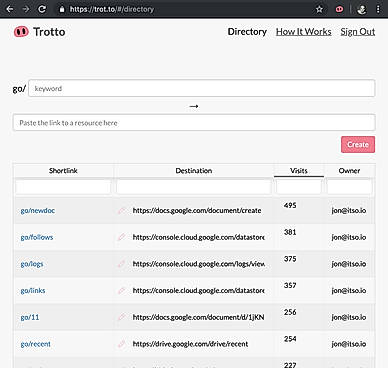Edit destination for go/recent pencil icon
388x368 pixels.
[122, 344]
